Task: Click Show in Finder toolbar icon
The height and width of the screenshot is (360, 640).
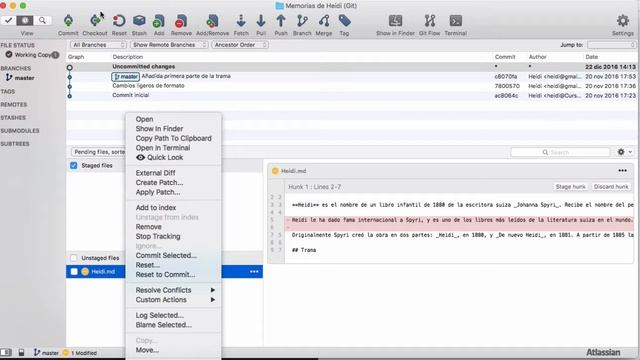Action: (x=395, y=21)
